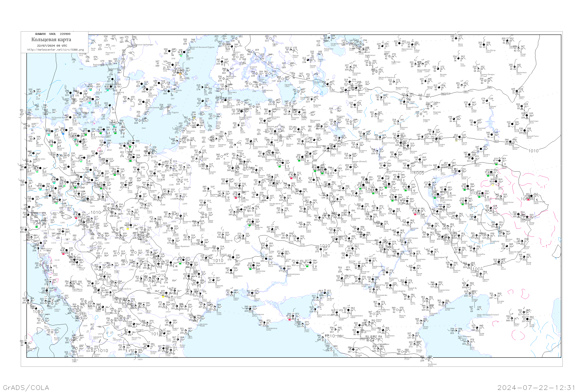Click the Schleswig 10035 station label

(x=76, y=124)
